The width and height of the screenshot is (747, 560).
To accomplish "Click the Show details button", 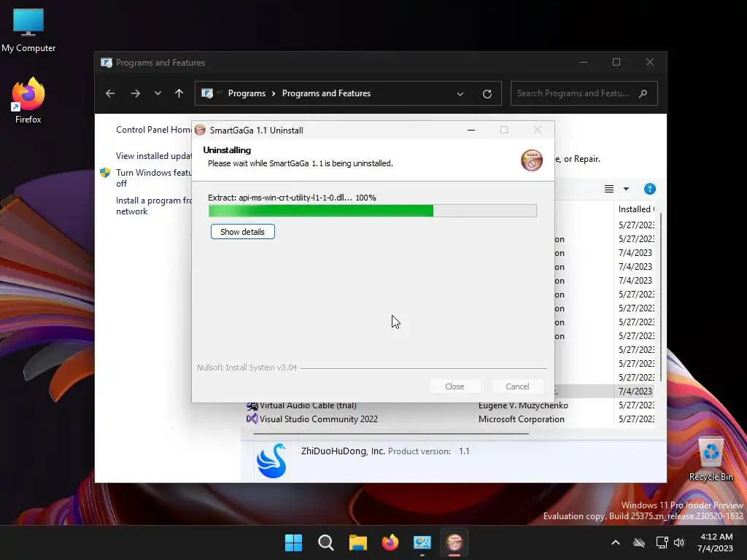I will (242, 232).
